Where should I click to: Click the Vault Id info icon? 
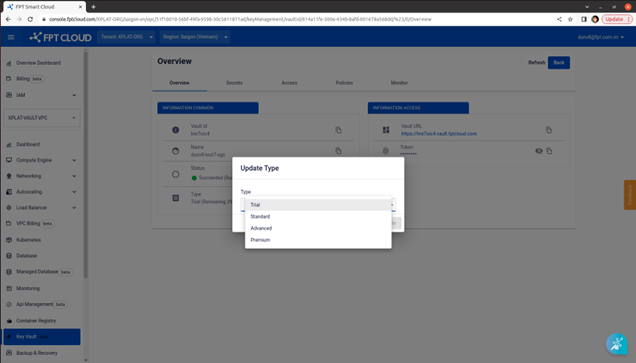tap(176, 130)
